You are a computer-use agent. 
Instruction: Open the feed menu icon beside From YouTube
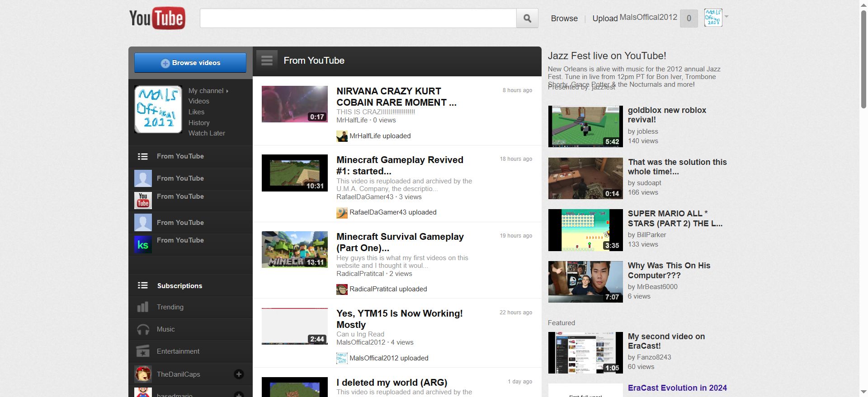[267, 61]
